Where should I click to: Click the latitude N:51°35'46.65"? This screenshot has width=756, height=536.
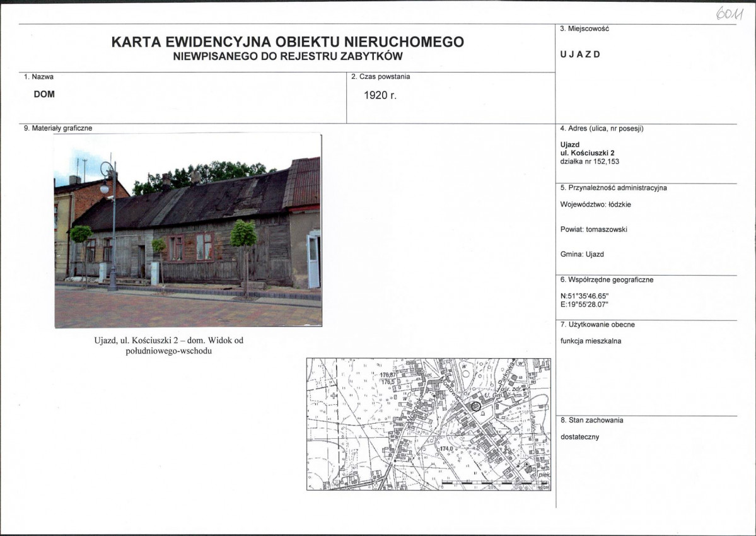click(585, 296)
